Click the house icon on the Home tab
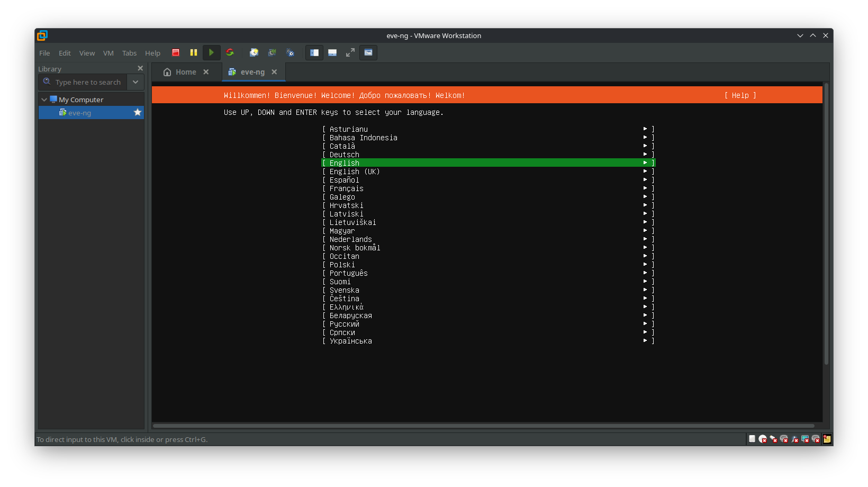Image resolution: width=868 pixels, height=487 pixels. 167,72
